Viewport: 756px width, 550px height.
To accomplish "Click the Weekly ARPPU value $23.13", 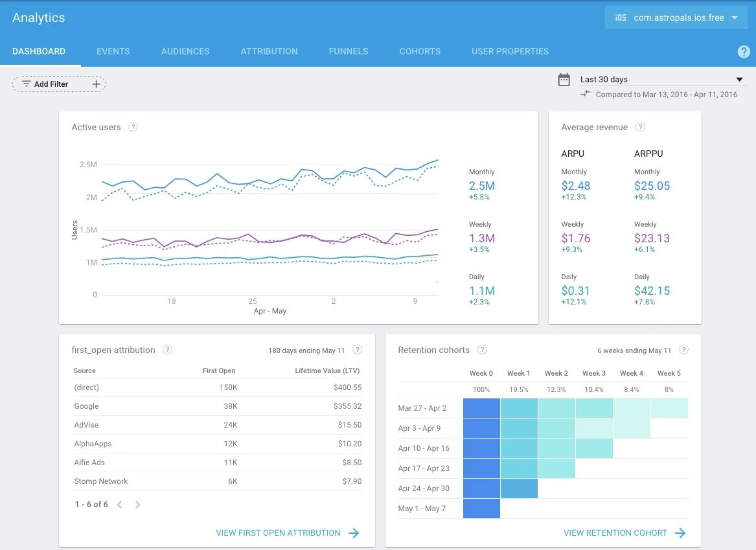I will pyautogui.click(x=652, y=238).
